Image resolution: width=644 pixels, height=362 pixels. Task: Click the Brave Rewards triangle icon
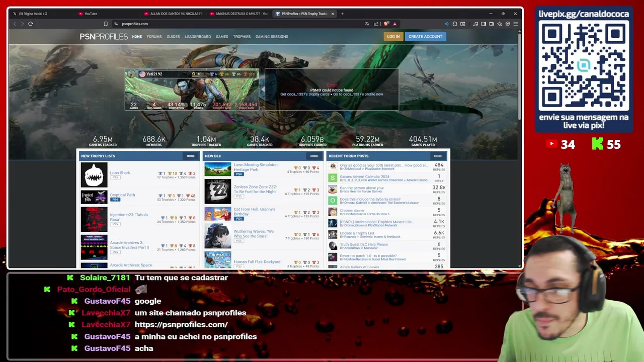pos(395,24)
